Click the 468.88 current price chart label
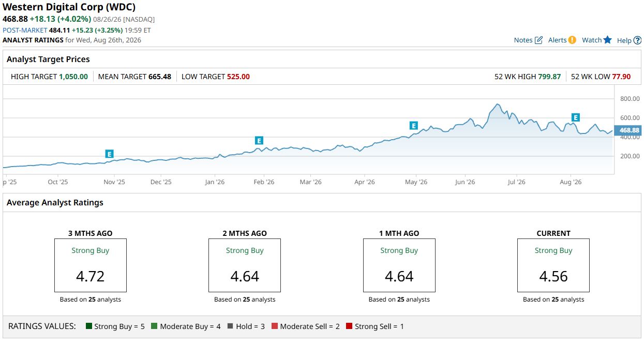Viewport: 644px width, 344px height. pos(628,130)
